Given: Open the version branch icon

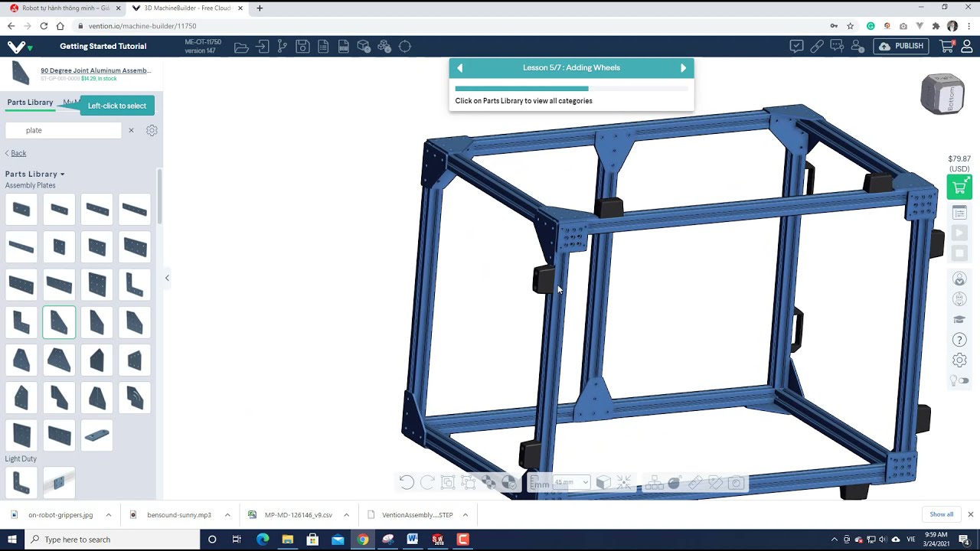Looking at the screenshot, I should pyautogui.click(x=283, y=47).
